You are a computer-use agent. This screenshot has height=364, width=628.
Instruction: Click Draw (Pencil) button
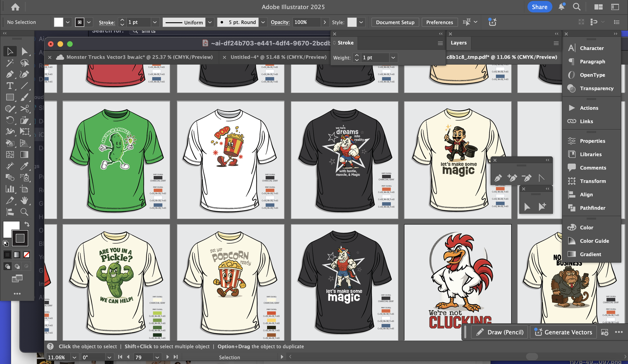[x=500, y=332]
